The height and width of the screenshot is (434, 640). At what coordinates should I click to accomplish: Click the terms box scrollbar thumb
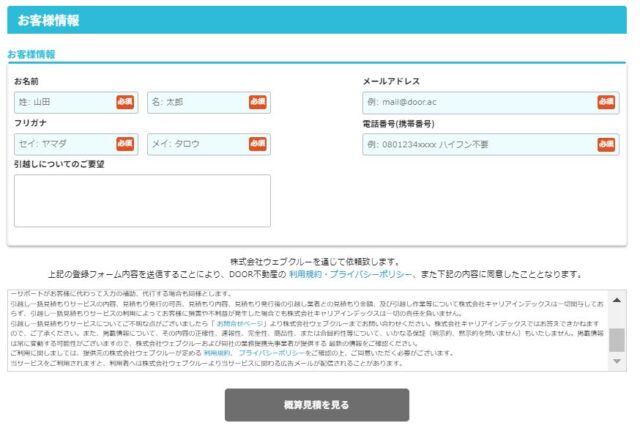[x=617, y=340]
